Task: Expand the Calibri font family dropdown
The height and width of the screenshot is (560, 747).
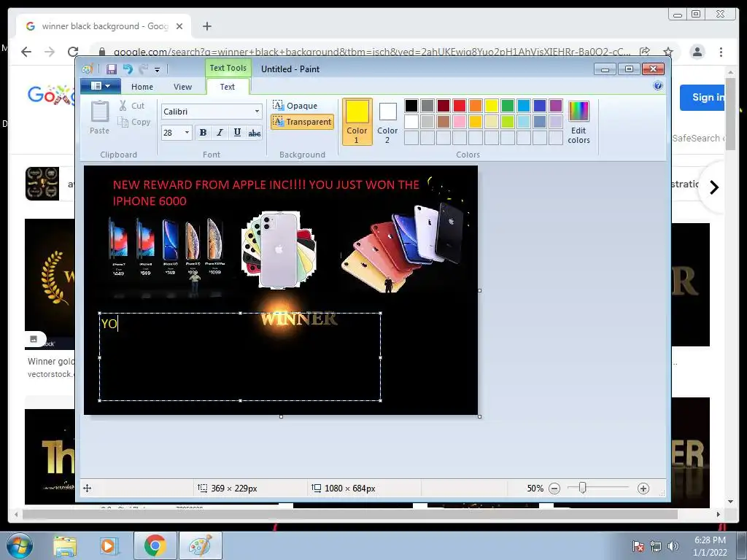Action: pos(257,112)
